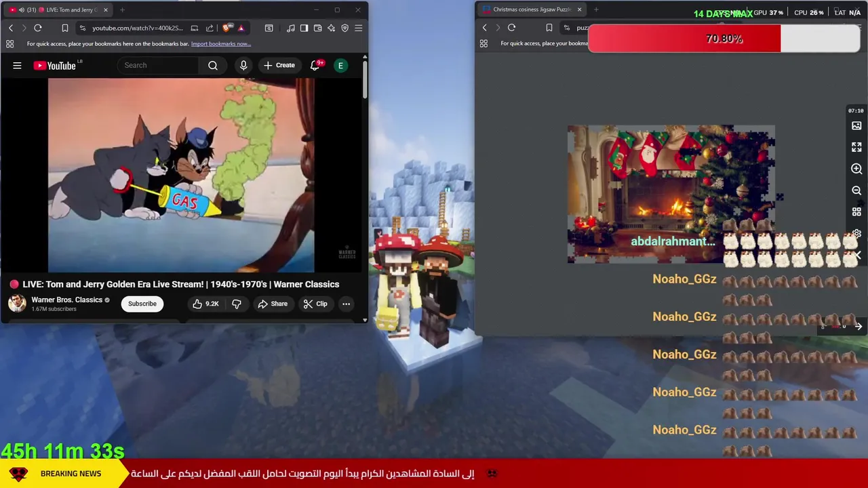Open Brave Rewards triangle icon
The width and height of the screenshot is (868, 488).
[241, 28]
